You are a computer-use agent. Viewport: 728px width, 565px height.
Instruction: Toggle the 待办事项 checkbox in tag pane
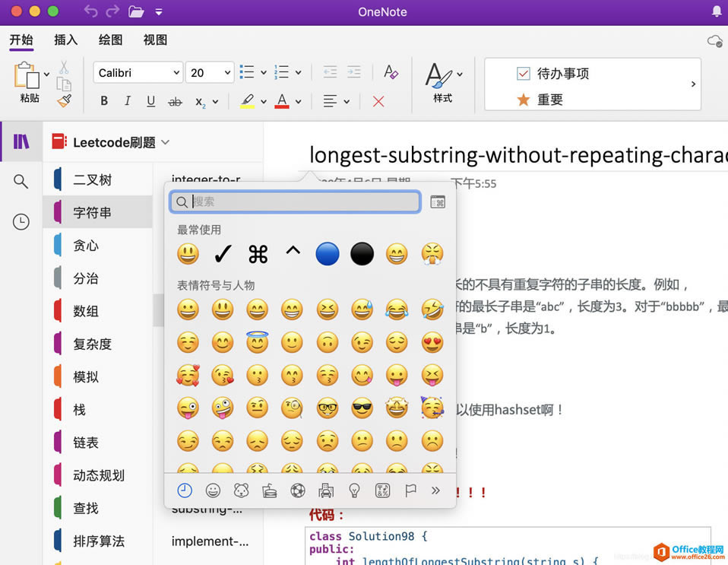click(524, 73)
